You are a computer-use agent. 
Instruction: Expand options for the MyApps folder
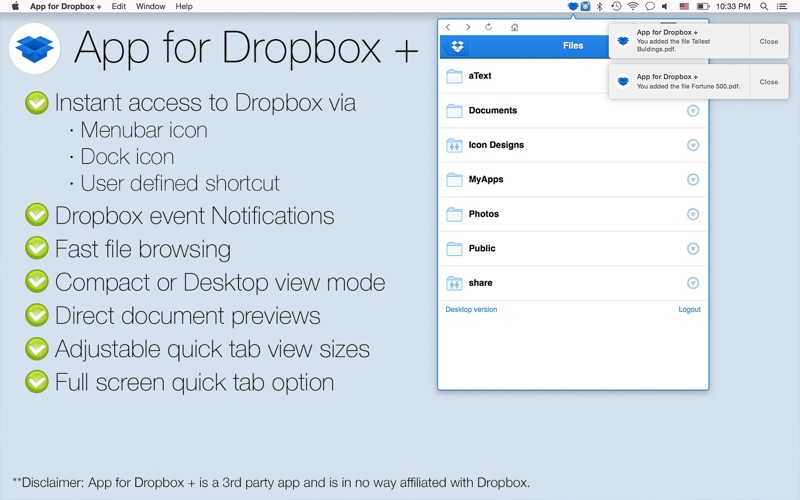(693, 180)
